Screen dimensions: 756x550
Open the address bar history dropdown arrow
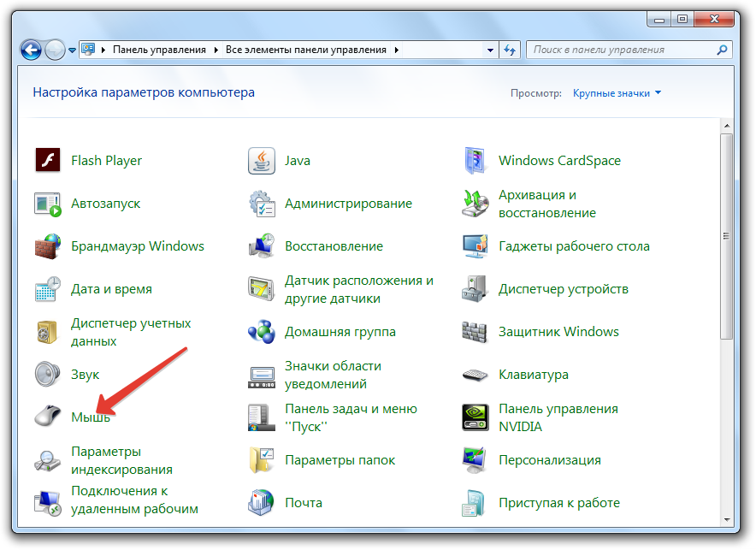pyautogui.click(x=488, y=50)
